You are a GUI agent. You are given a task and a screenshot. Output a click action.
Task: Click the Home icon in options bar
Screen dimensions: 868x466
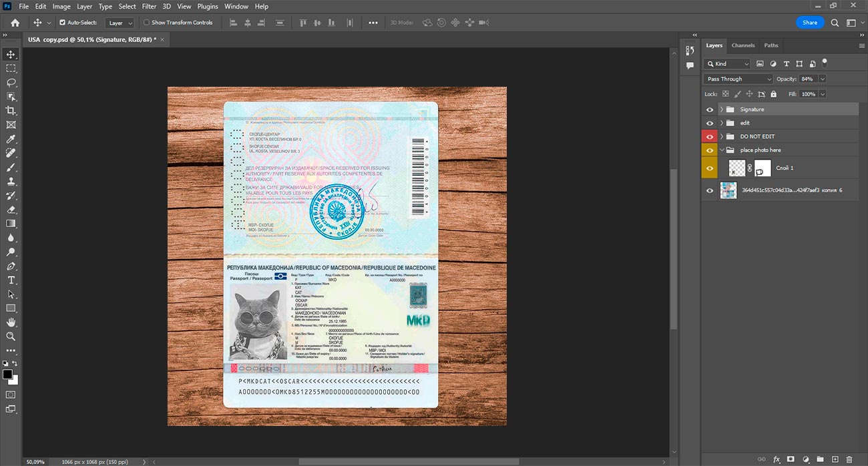[15, 23]
